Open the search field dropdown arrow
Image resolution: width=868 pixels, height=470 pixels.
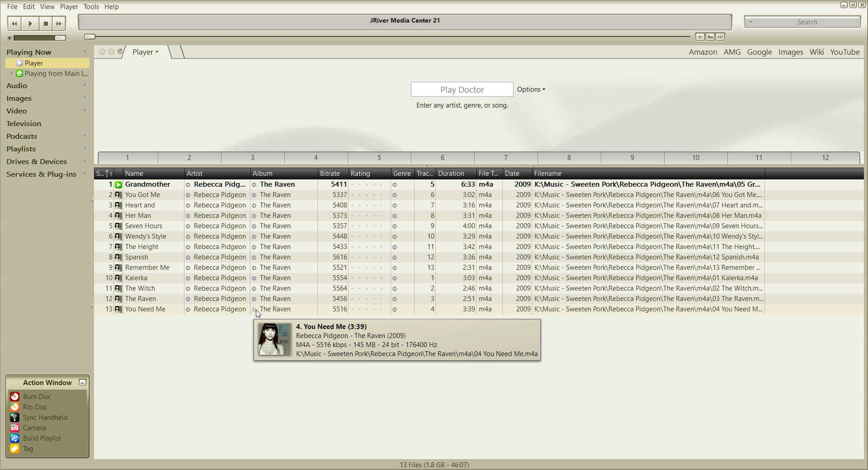coord(751,22)
